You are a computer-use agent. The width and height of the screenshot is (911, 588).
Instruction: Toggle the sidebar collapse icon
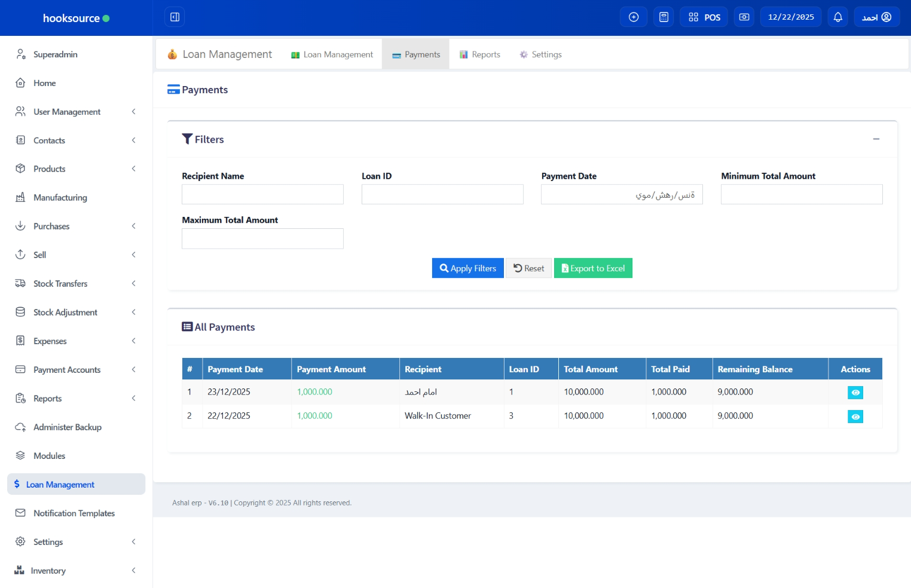click(175, 17)
